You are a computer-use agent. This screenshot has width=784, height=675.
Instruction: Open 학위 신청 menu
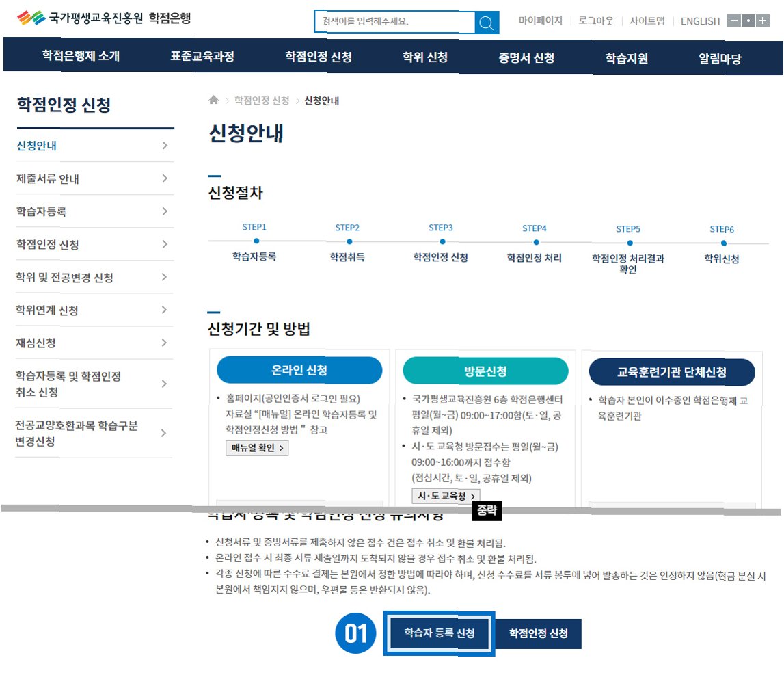(x=425, y=57)
